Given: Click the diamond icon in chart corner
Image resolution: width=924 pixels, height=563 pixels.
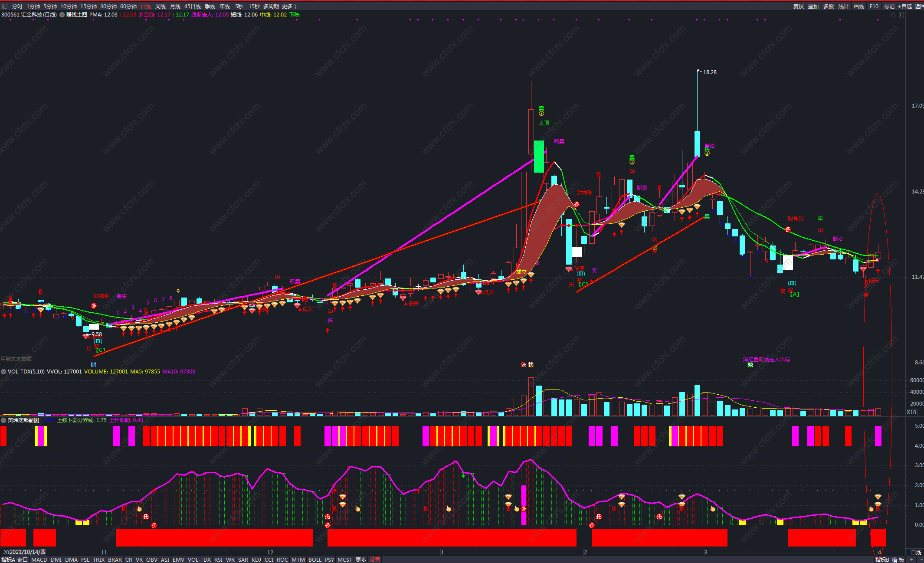Looking at the screenshot, I should pos(893,15).
